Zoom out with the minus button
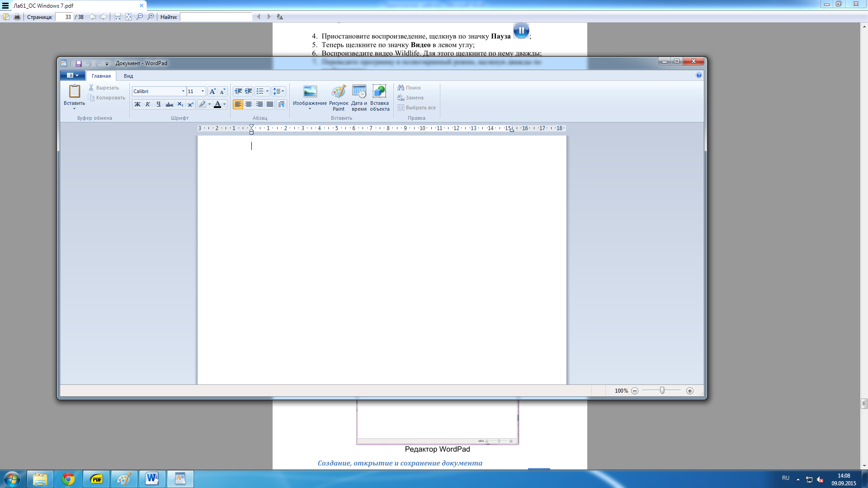The image size is (868, 488). click(x=635, y=391)
